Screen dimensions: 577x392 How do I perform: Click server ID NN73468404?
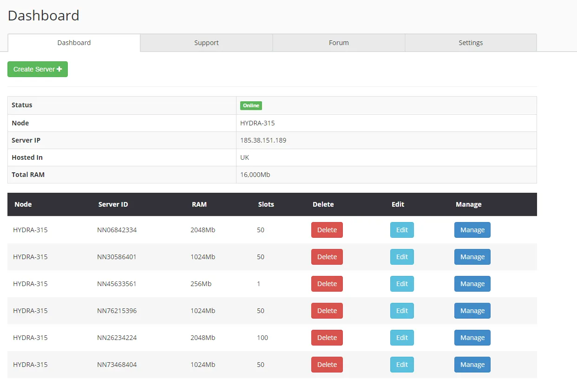click(x=117, y=365)
